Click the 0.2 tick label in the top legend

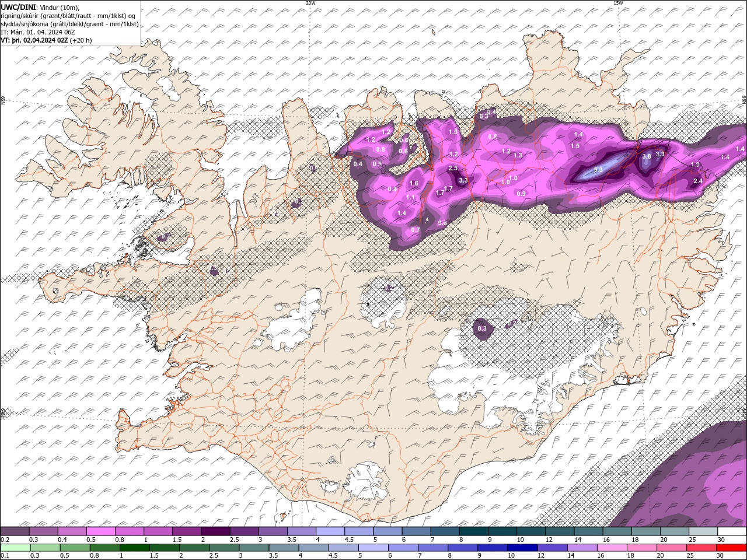pyautogui.click(x=5, y=540)
